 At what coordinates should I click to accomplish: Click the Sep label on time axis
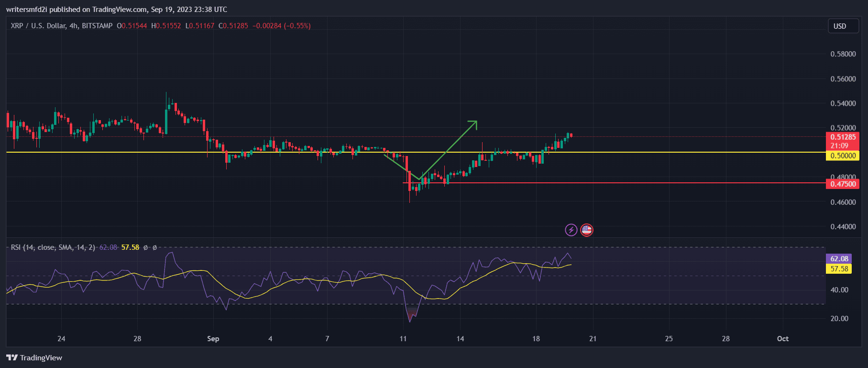(213, 339)
